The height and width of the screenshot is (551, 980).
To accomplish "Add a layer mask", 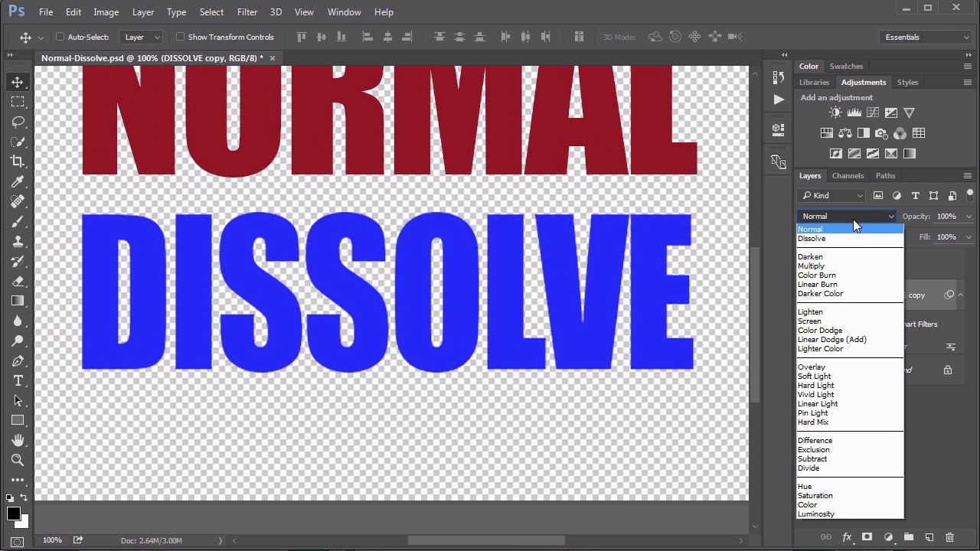I will point(867,537).
